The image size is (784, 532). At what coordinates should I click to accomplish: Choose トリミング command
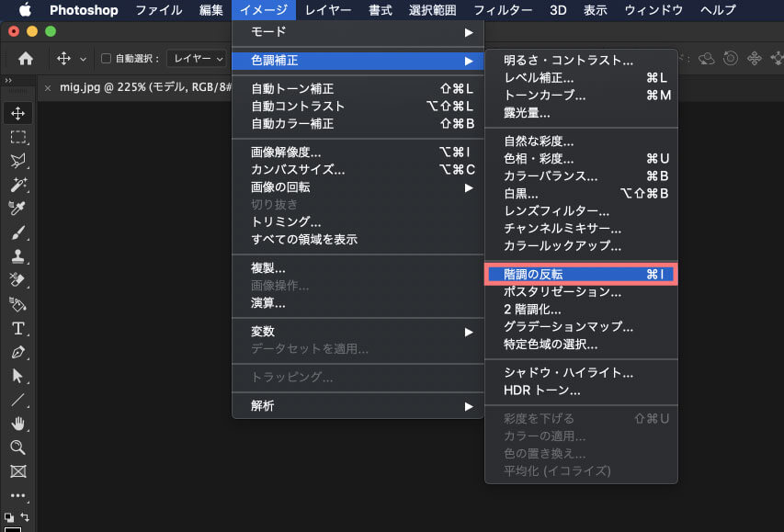pos(358,222)
